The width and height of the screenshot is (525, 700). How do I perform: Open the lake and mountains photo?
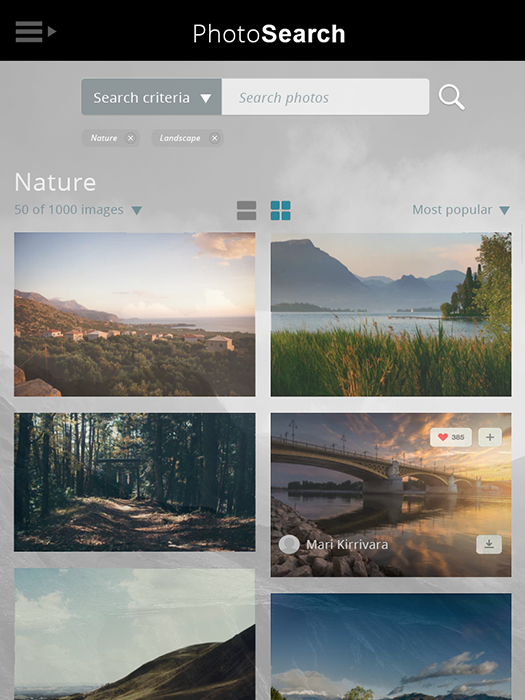(391, 314)
